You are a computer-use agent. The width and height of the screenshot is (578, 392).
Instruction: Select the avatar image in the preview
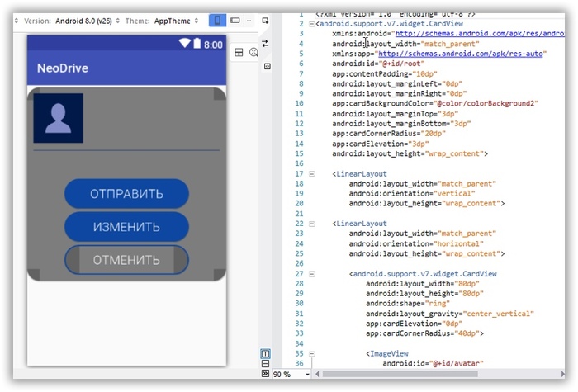tap(58, 119)
